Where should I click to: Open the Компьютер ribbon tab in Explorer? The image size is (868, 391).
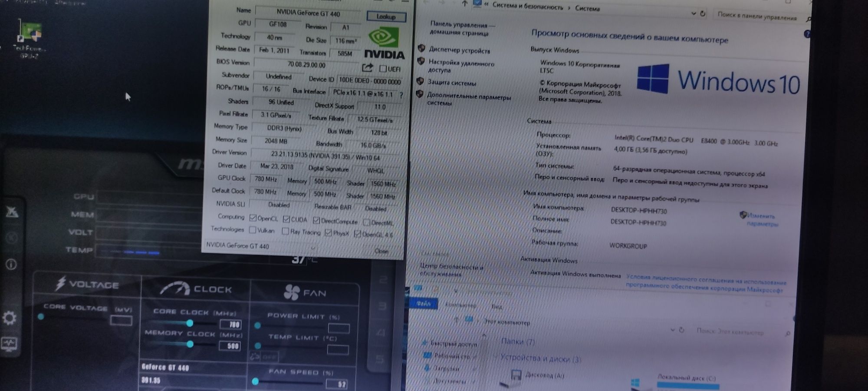[x=460, y=305]
